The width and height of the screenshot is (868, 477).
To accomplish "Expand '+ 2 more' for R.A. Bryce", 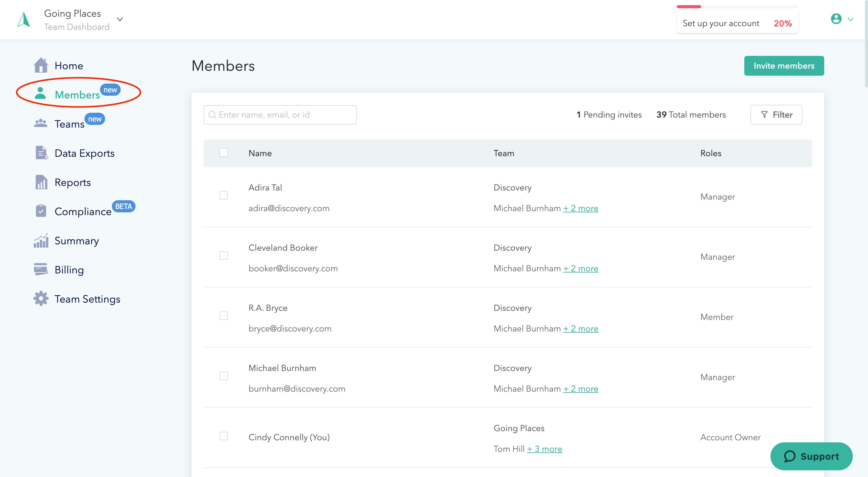I will tap(580, 329).
